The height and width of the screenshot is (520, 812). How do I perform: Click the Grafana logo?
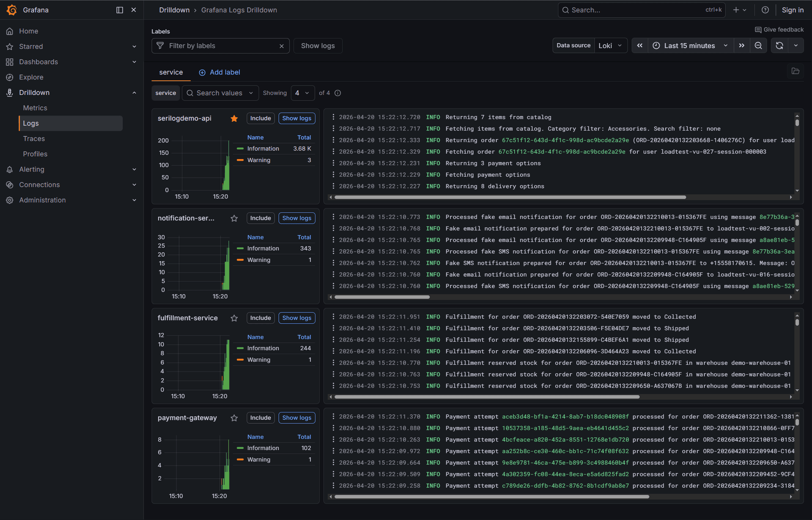click(x=12, y=10)
